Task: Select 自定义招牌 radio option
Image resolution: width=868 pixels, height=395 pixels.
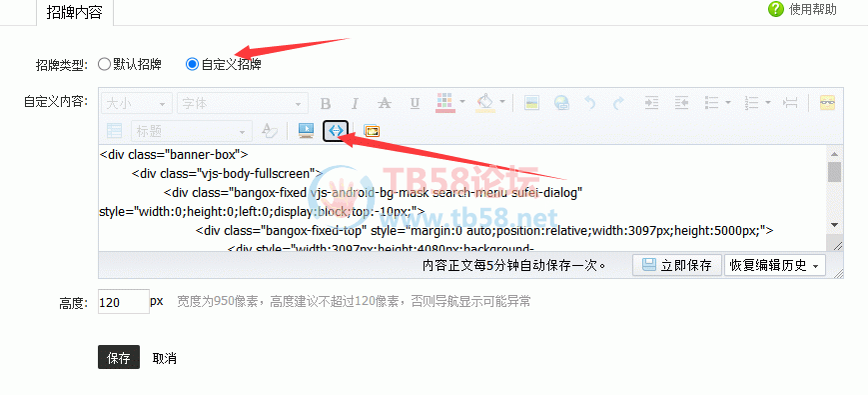Action: pos(192,64)
